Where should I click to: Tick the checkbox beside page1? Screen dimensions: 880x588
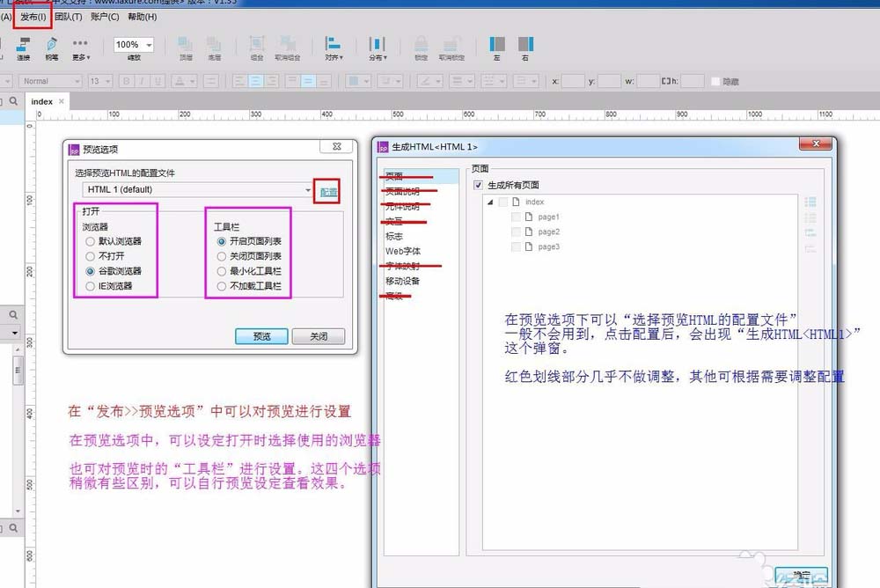517,217
